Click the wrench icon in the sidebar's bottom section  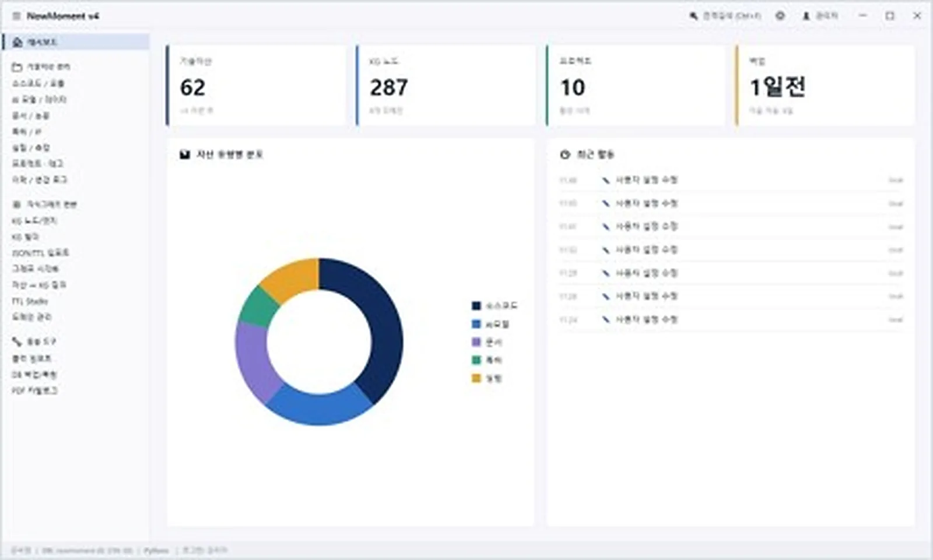17,341
